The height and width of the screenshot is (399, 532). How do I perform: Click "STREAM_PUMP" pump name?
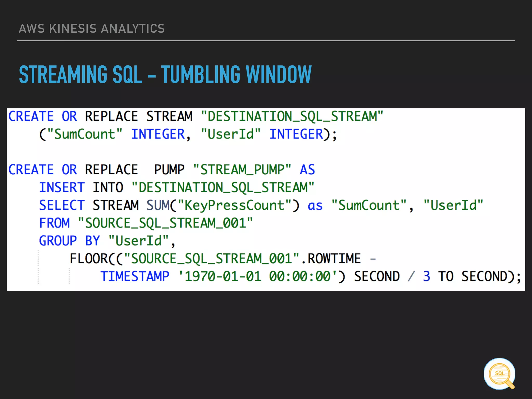[x=242, y=170]
